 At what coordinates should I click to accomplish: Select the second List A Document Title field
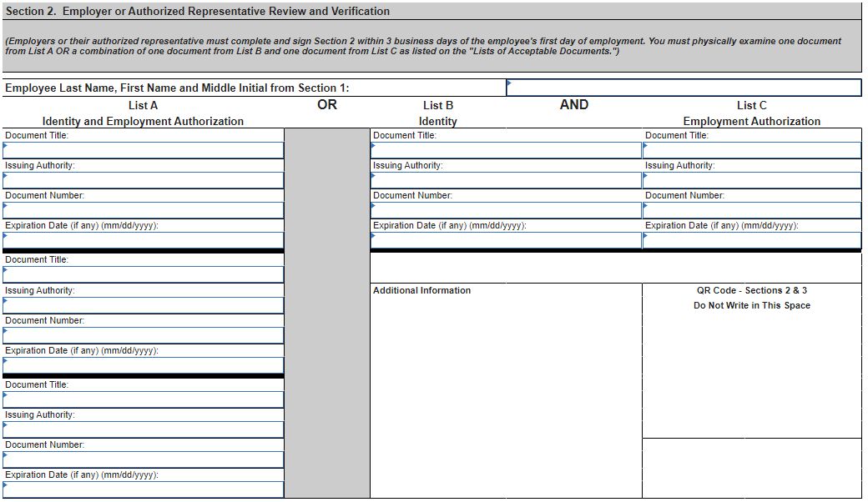tap(142, 275)
